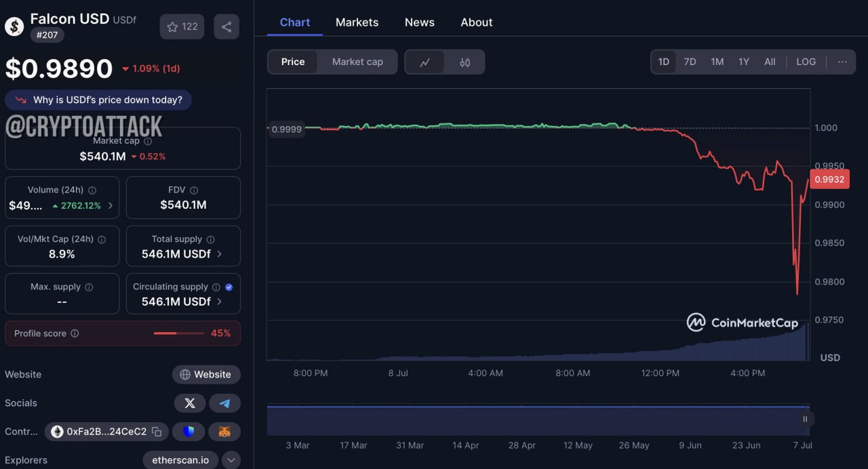Click info icon next to Volume (24h)

coord(92,190)
